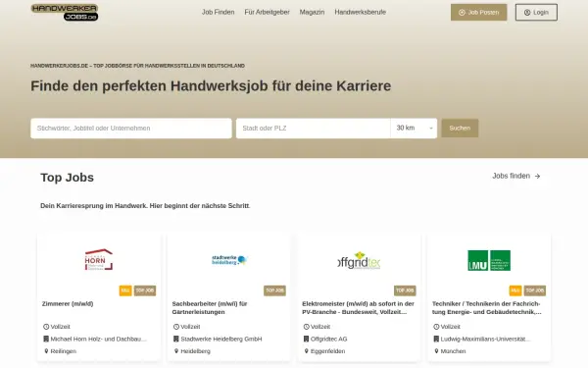Click clock icon on Sachbearbeiter card
This screenshot has width=588, height=368.
(x=176, y=327)
